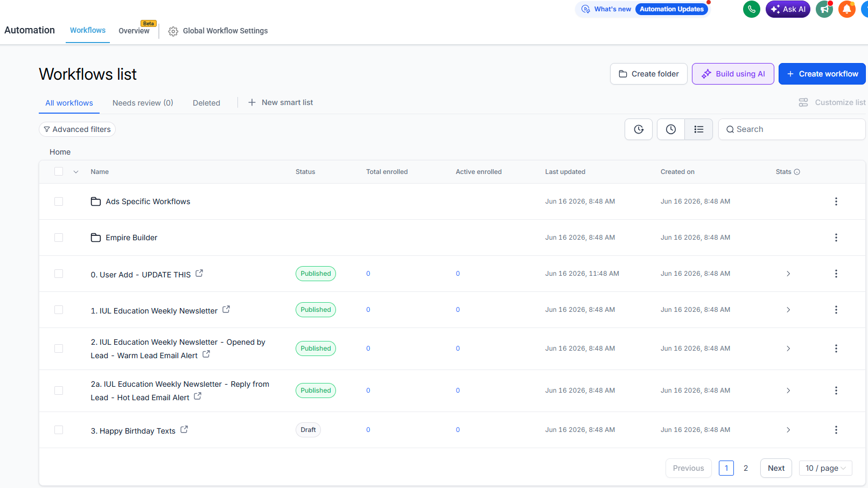868x488 pixels.
Task: Expand stats chevron for Hot Lead Email Alert row
Action: coord(788,391)
